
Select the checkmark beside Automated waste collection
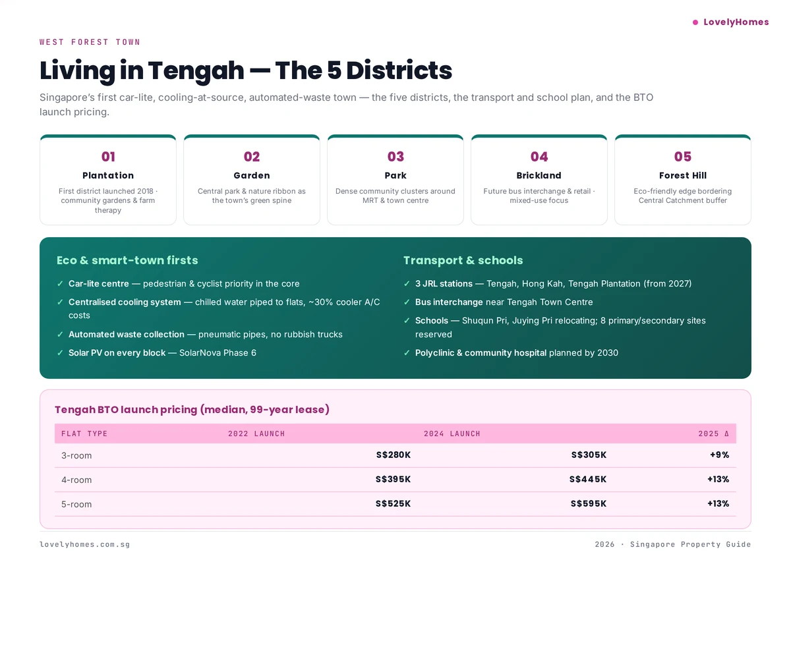(x=59, y=334)
